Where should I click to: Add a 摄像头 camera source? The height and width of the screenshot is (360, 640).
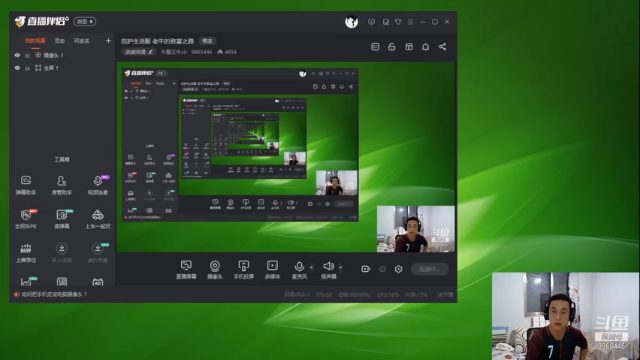(215, 270)
